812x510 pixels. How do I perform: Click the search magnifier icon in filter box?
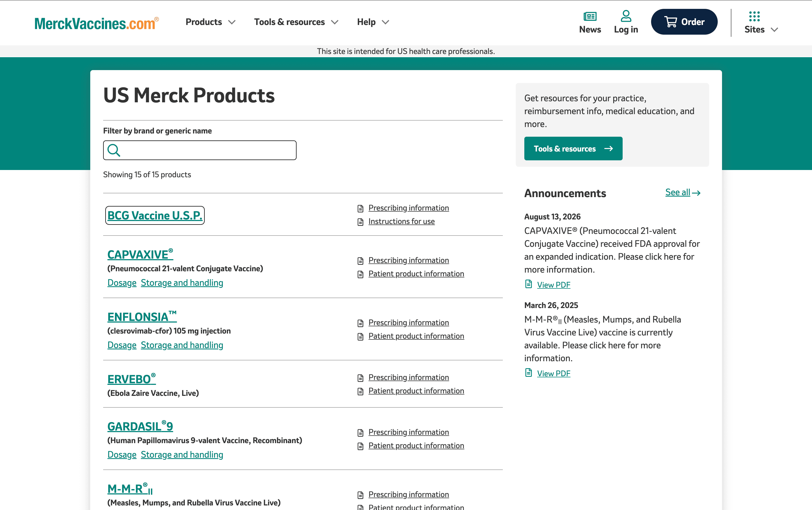click(x=114, y=150)
